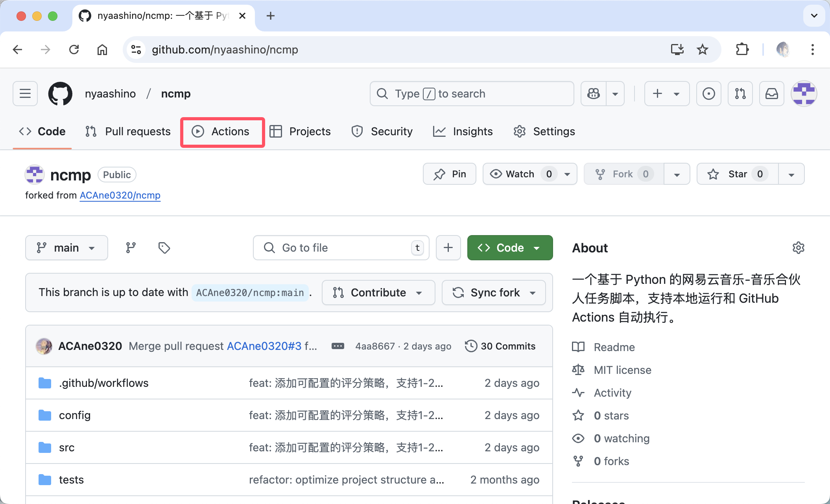Viewport: 830px width, 504px height.
Task: Open the Activity link in About
Action: pyautogui.click(x=612, y=393)
